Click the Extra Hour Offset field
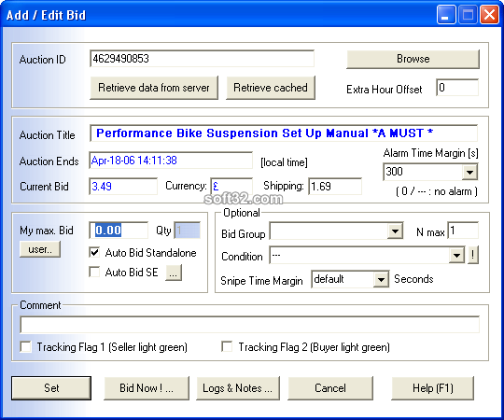Screen dimensions: 504x420 pos(457,88)
